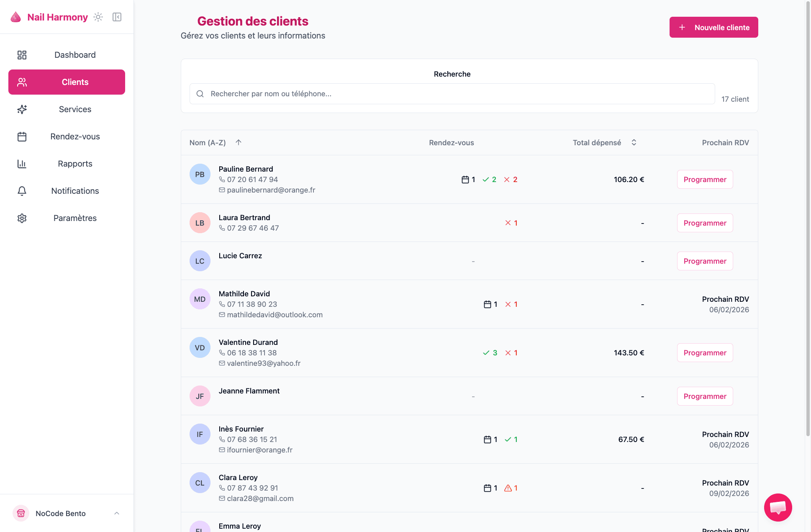Click the client search field
811x532 pixels.
tap(452, 94)
